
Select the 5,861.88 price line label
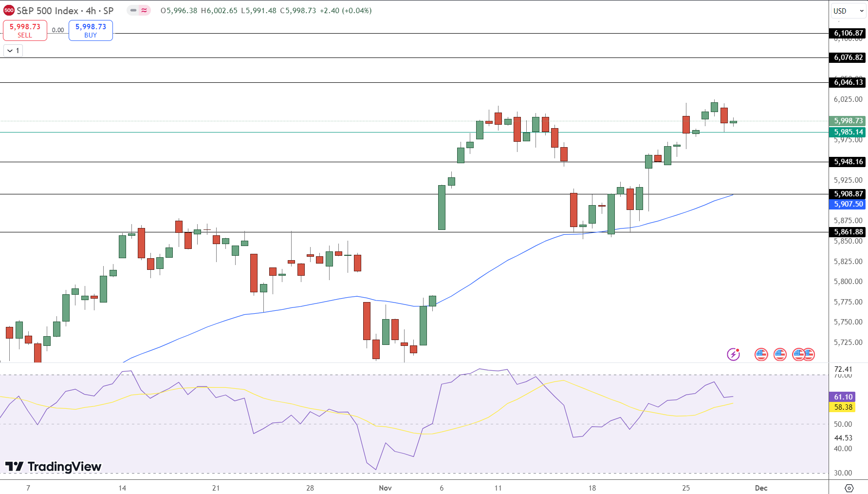click(x=848, y=232)
